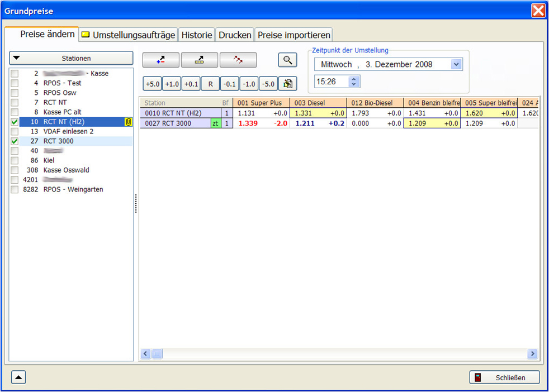Viewport: 549px width, 392px height.
Task: Open the date picker dropdown arrow
Action: coord(456,64)
